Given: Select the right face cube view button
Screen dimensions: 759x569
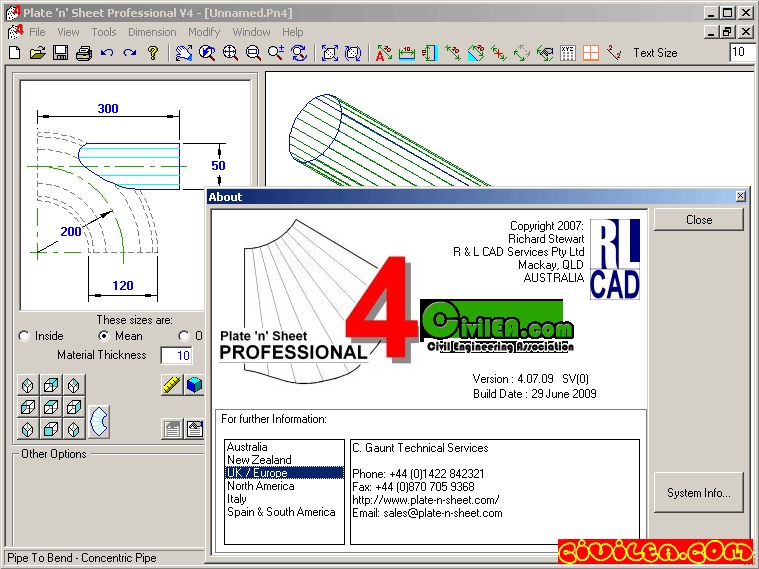Looking at the screenshot, I should click(x=74, y=407).
